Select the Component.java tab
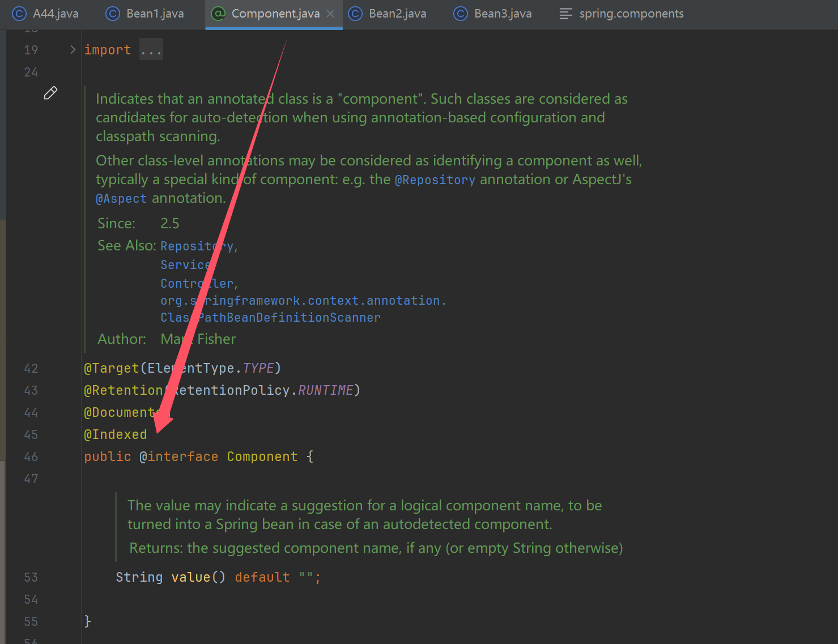This screenshot has width=838, height=644. (275, 14)
